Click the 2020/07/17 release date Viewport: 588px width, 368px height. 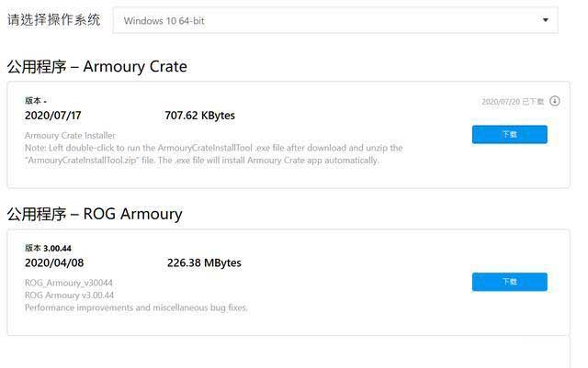pyautogui.click(x=53, y=115)
